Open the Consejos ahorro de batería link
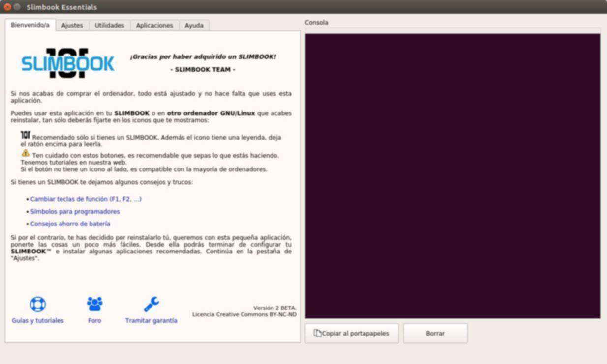Viewport: 607px width, 364px height. pyautogui.click(x=70, y=224)
